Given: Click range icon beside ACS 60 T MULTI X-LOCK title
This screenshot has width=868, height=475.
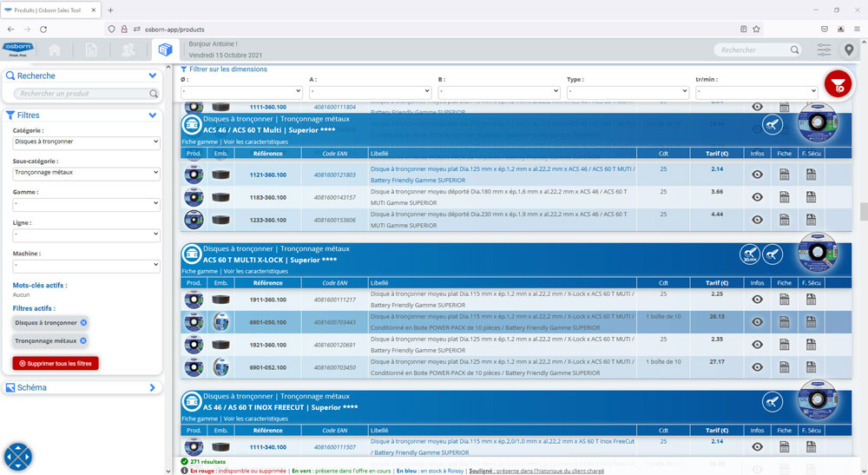Looking at the screenshot, I should (x=192, y=254).
